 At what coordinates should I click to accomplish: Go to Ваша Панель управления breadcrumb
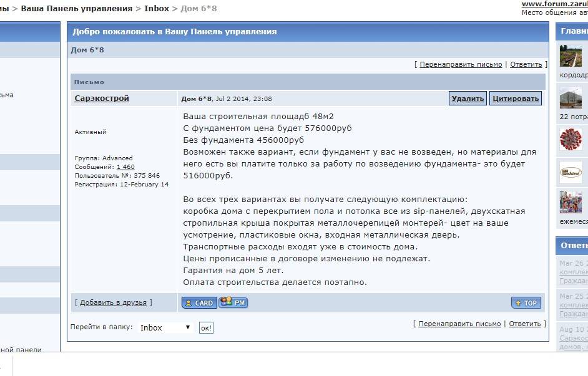click(x=77, y=9)
